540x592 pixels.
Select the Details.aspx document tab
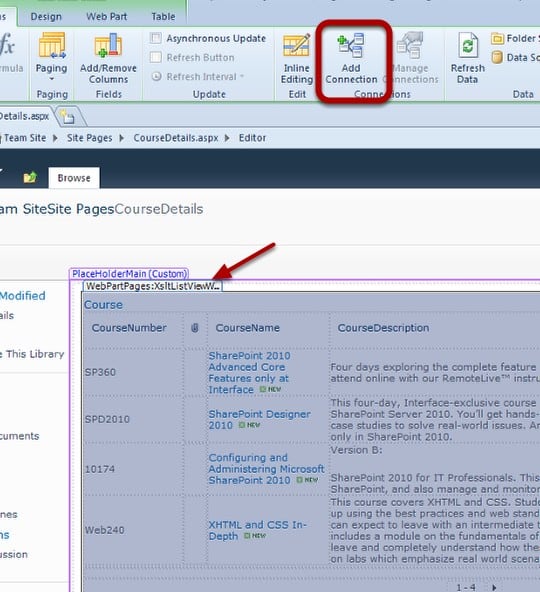coord(25,116)
